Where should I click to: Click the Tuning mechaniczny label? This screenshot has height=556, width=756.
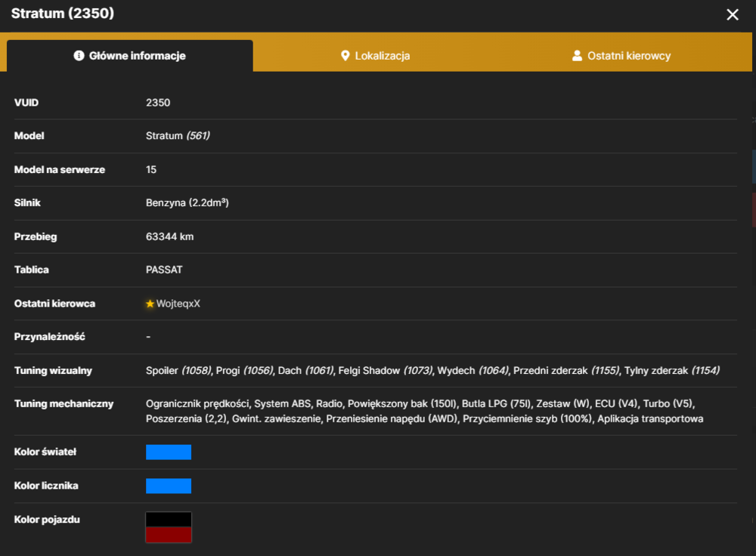point(64,403)
